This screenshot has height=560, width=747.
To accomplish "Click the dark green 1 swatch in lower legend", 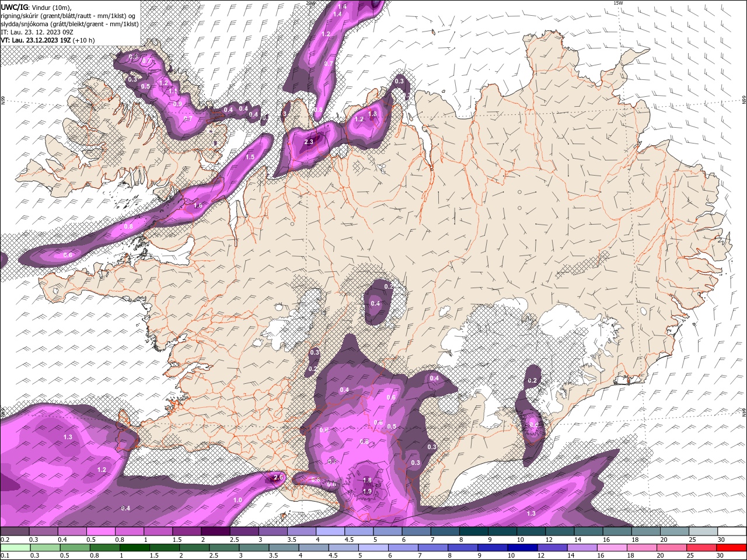I will tap(135, 548).
